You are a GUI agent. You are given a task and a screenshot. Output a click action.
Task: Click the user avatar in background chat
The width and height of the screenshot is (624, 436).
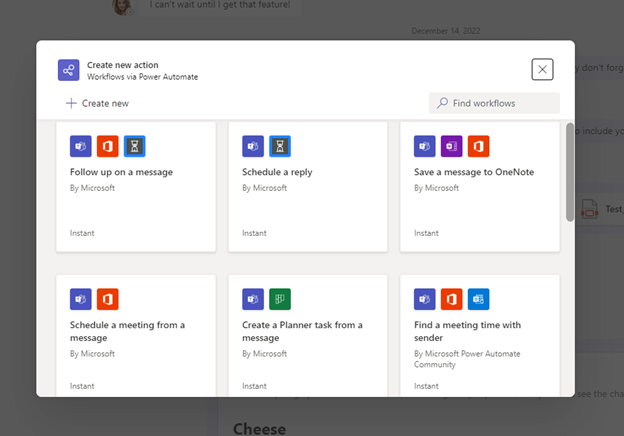point(122,7)
